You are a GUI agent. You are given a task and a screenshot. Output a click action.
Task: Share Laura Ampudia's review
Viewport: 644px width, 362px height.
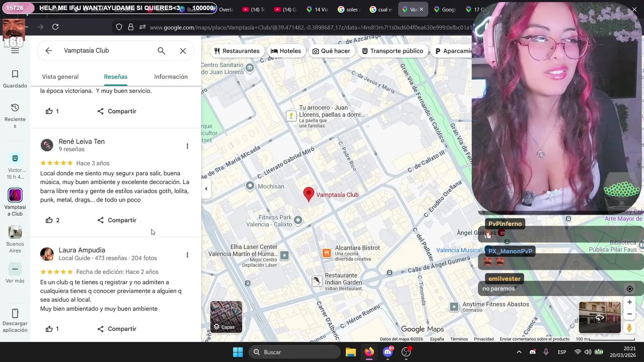coord(117,329)
